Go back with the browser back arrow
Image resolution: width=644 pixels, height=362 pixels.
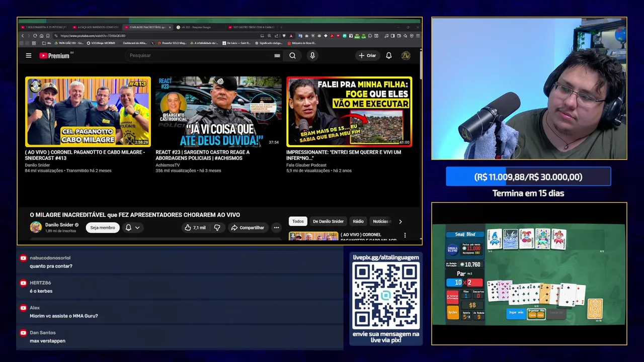click(x=22, y=36)
